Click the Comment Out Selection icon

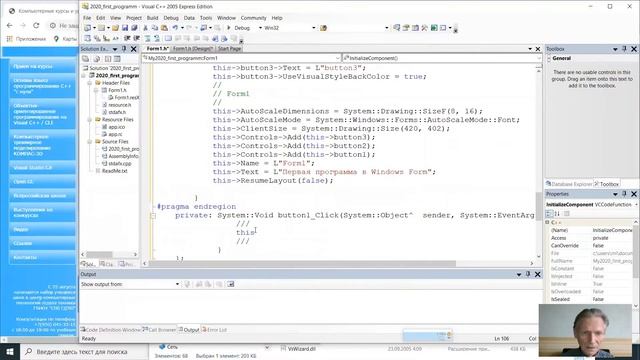(147, 38)
